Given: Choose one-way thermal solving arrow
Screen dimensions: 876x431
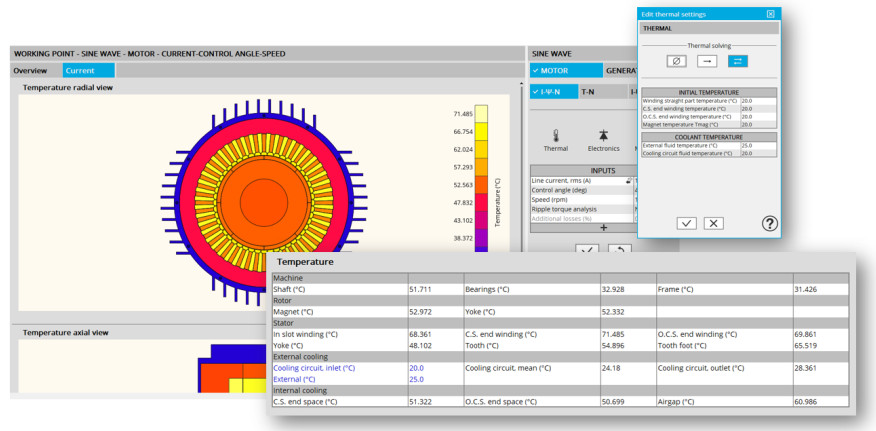Looking at the screenshot, I should tap(707, 61).
